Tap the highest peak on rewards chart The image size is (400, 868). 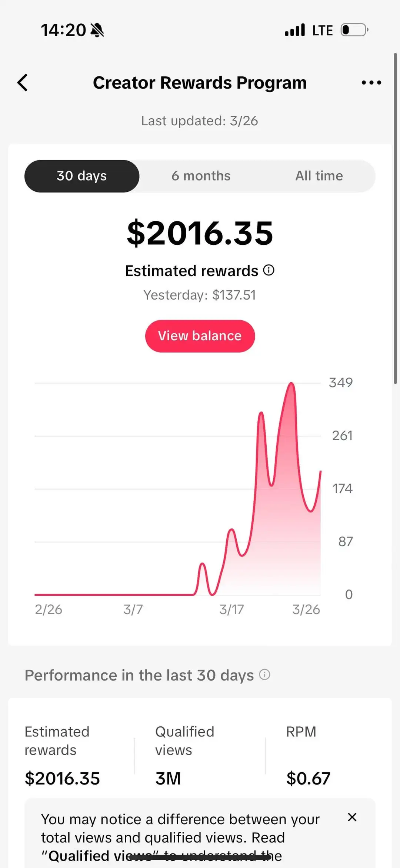point(291,384)
